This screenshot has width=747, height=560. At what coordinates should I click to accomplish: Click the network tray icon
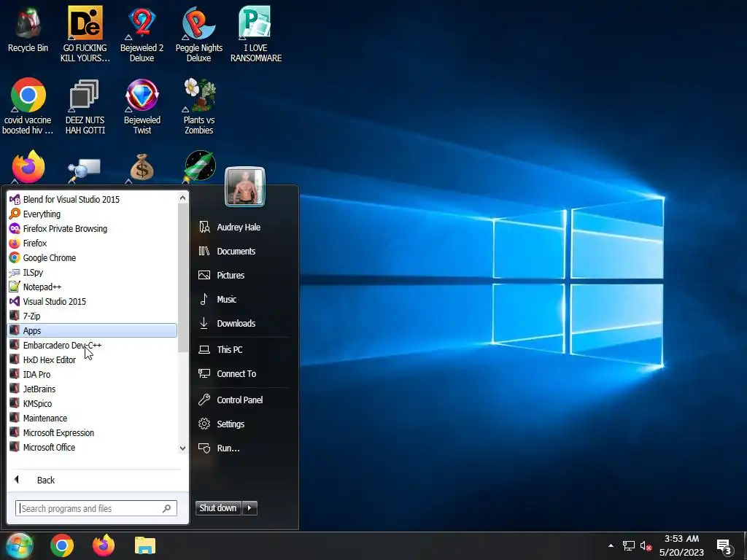pyautogui.click(x=628, y=545)
